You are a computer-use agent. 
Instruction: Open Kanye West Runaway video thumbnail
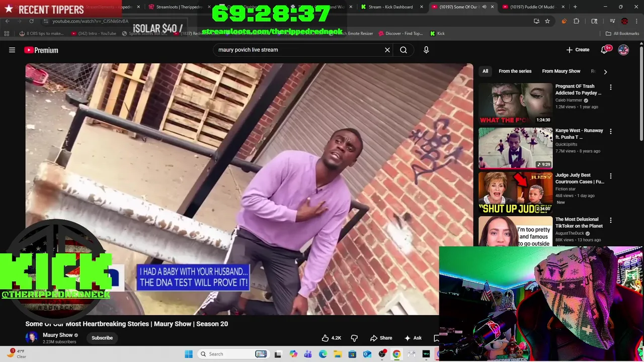(515, 148)
